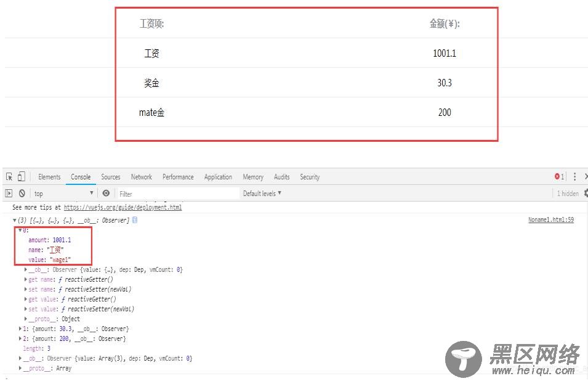This screenshot has height=381, width=588.
Task: Expand set value reactiveSetter
Action: [x=25, y=309]
